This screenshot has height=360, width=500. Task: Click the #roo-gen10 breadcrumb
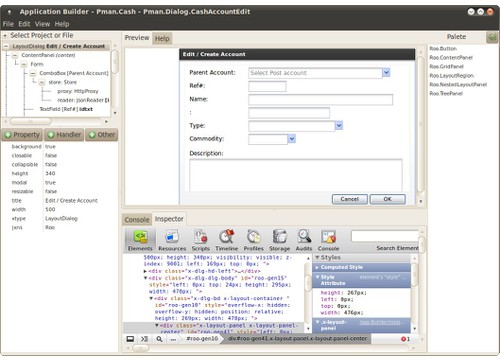202,339
